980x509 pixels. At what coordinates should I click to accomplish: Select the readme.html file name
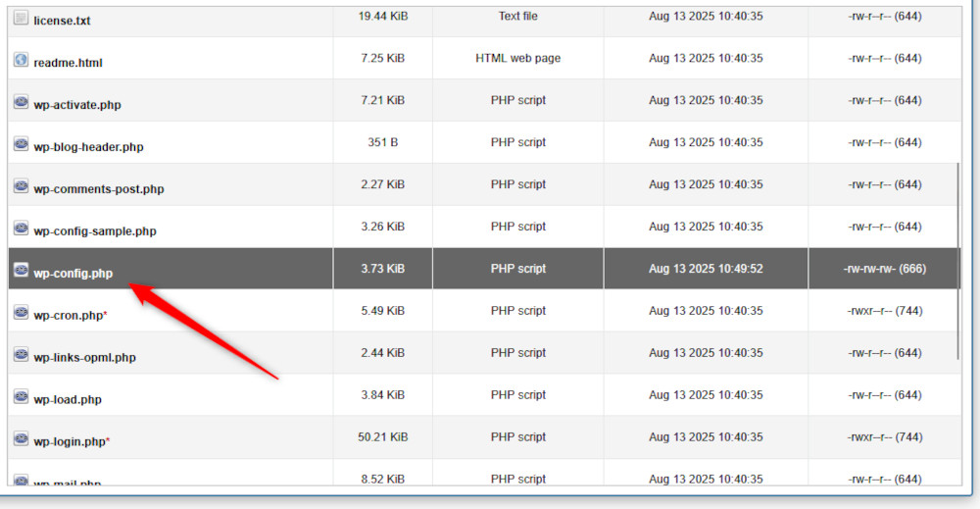pos(68,63)
